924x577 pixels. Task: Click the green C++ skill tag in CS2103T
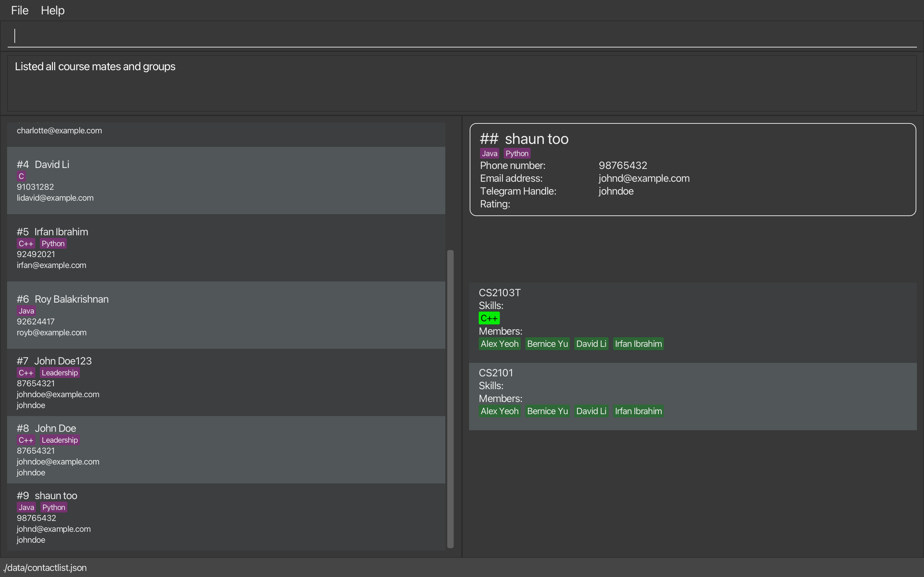(x=489, y=318)
